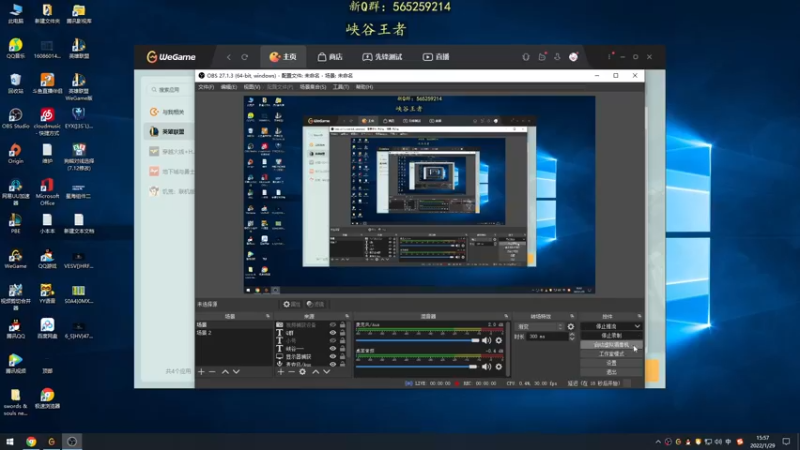The width and height of the screenshot is (800, 450).
Task: Click WeGame refresh icon
Action: (x=245, y=57)
